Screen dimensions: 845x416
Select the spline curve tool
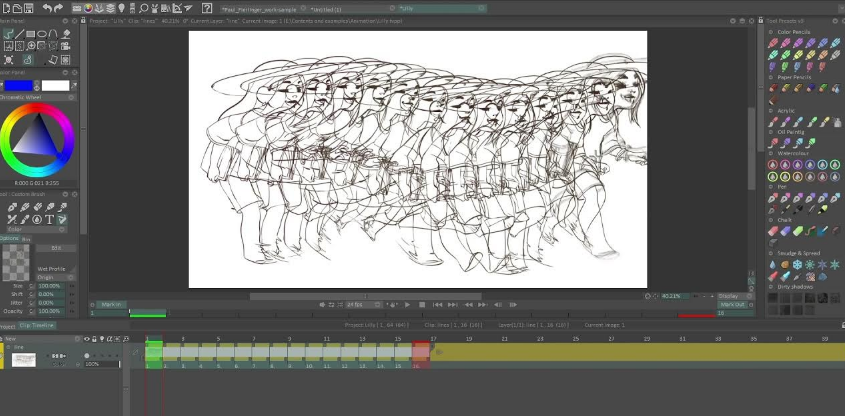[x=53, y=34]
